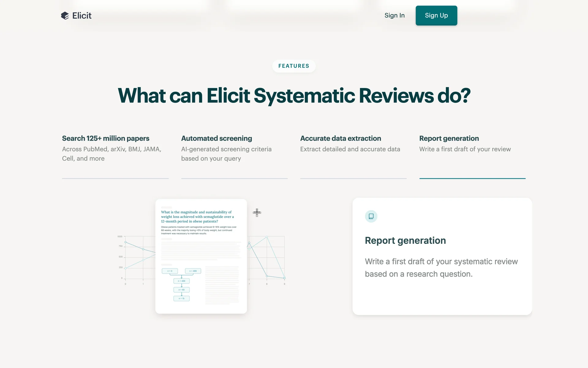Open the Sign In page
Viewport: 588px width, 368px height.
pos(394,15)
